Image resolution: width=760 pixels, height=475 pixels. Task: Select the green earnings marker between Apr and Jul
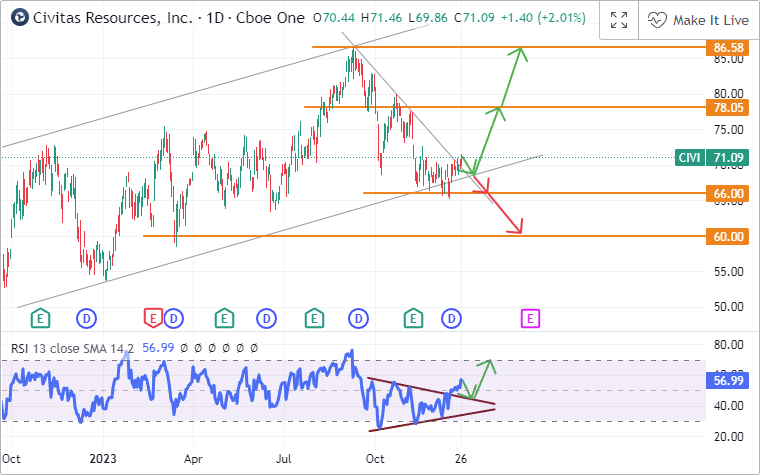pyautogui.click(x=224, y=318)
